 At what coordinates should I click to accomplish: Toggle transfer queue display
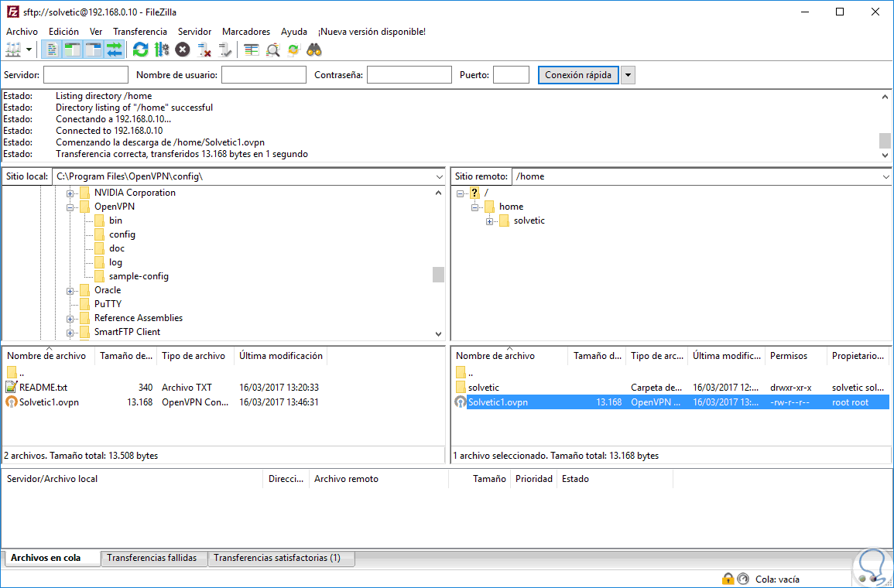[114, 50]
